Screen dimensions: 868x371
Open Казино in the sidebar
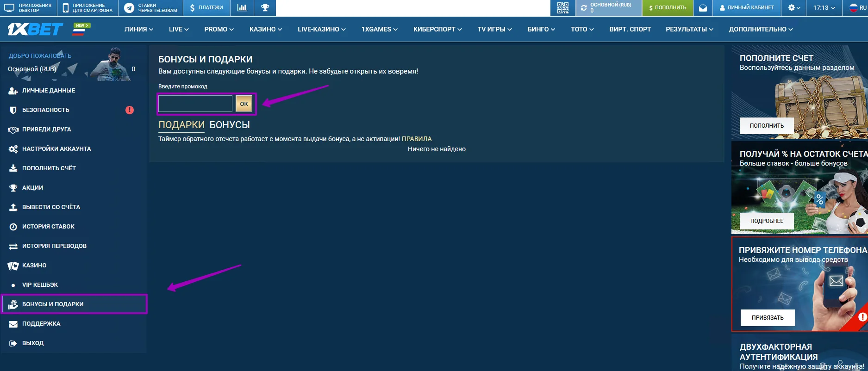74,266
